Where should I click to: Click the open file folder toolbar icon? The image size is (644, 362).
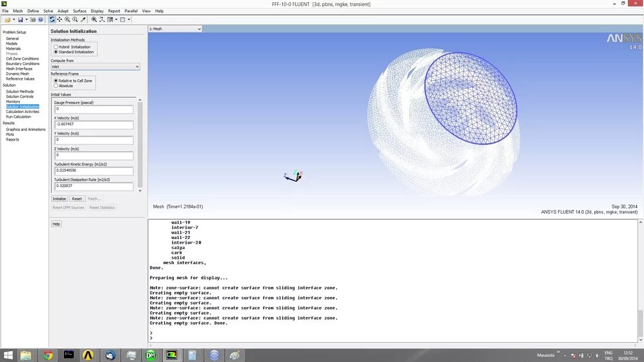(7, 19)
